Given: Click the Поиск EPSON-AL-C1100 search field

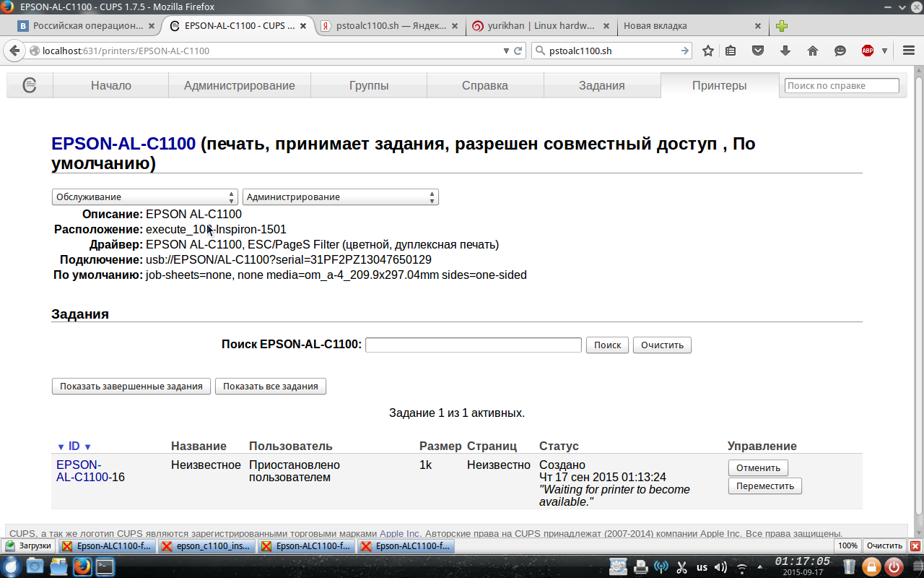Looking at the screenshot, I should [474, 345].
